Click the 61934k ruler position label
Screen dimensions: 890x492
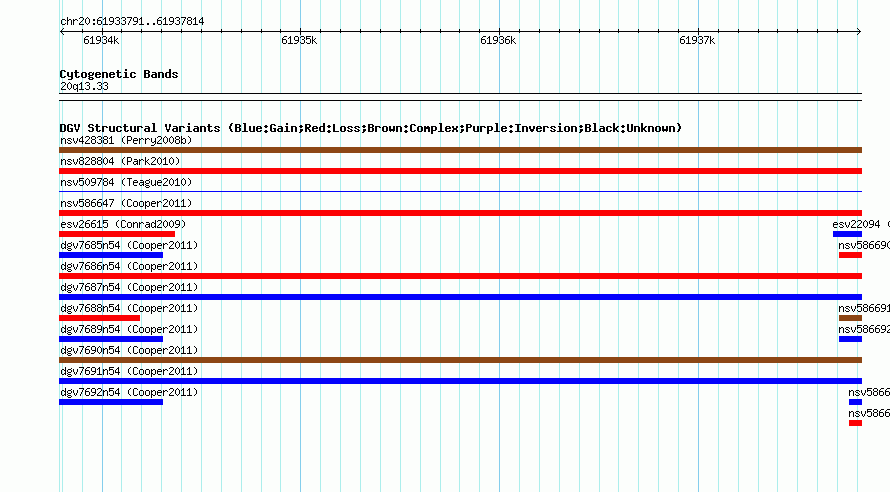[x=101, y=40]
